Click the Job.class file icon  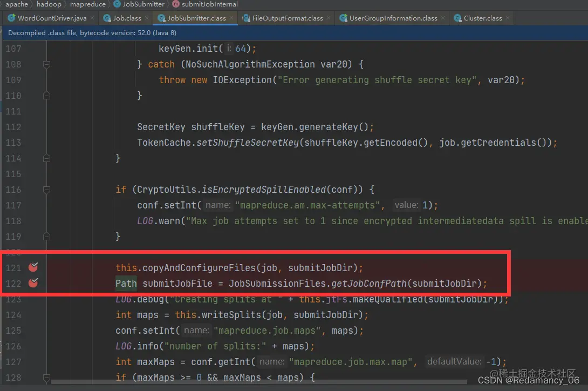107,18
